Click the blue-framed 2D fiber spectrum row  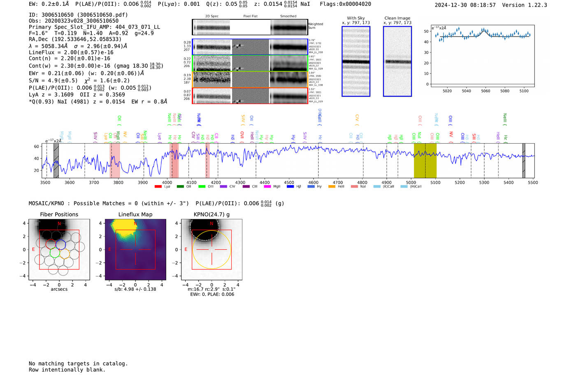pos(250,47)
